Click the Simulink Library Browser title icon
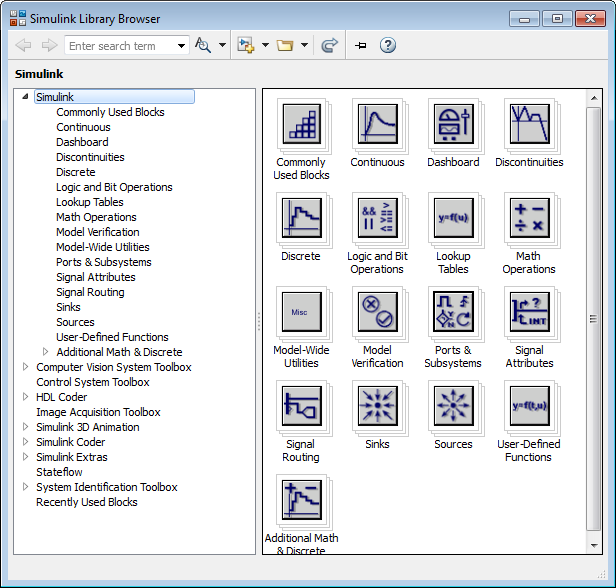The image size is (616, 588). [x=18, y=18]
